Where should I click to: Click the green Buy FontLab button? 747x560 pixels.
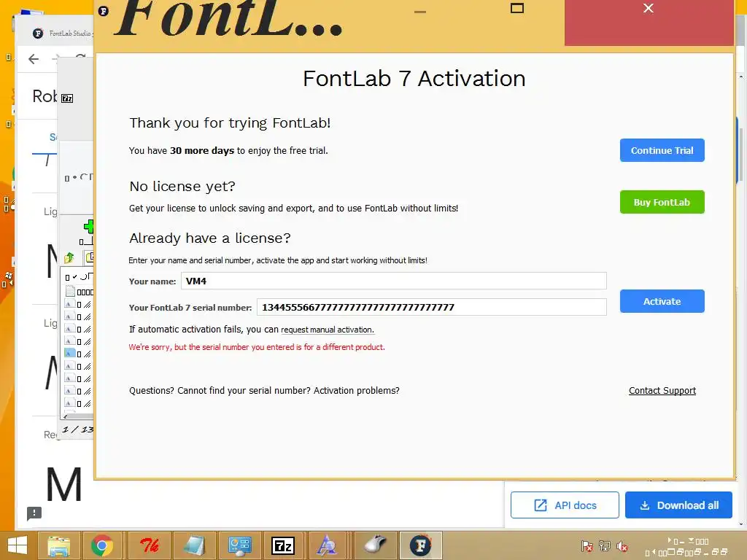click(x=662, y=203)
